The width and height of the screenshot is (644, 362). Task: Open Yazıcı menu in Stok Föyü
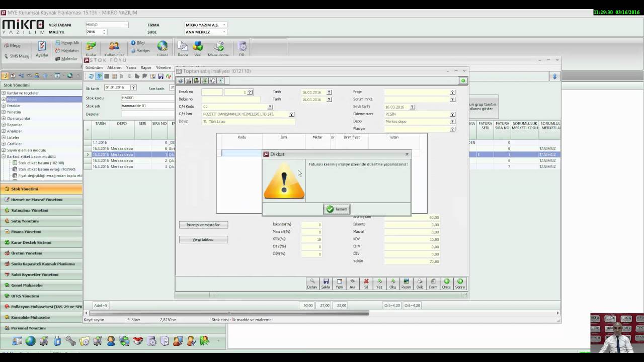coord(131,67)
